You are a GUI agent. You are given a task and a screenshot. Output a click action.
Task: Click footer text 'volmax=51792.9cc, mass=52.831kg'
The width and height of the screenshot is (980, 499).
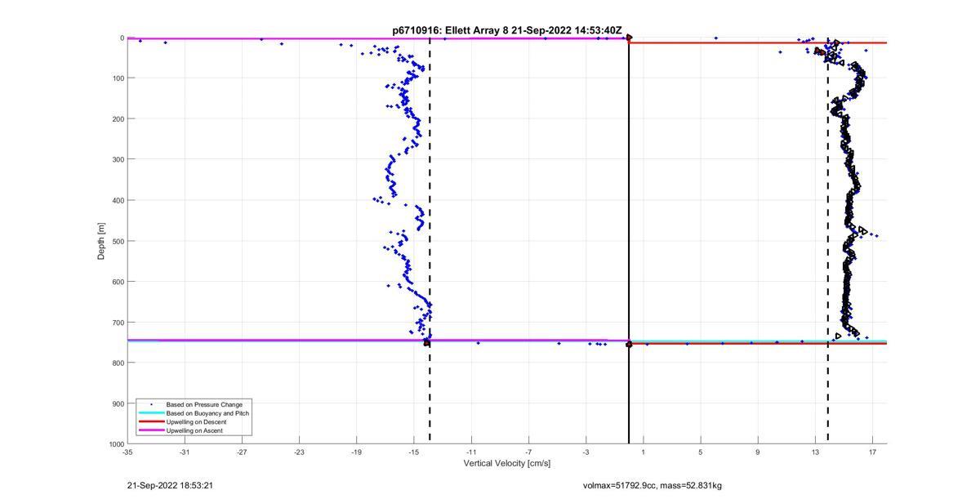tap(653, 485)
